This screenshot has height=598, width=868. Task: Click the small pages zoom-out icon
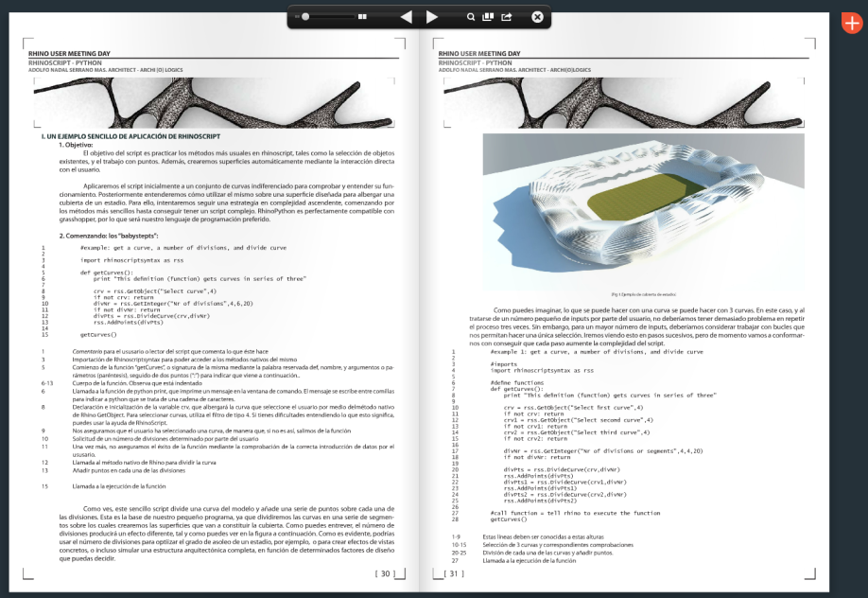(x=297, y=17)
